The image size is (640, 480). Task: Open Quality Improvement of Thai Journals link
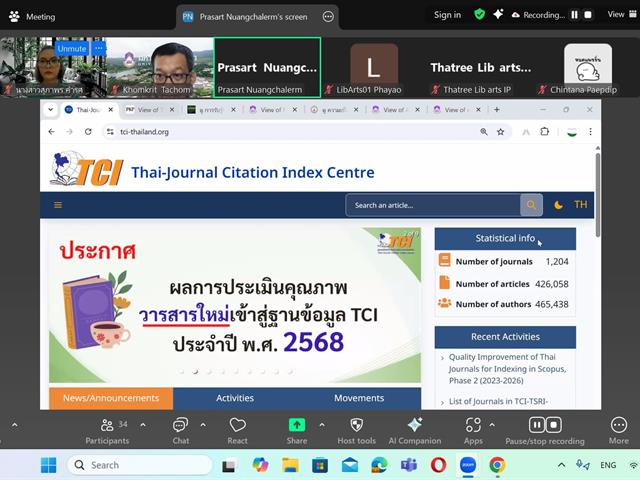[x=507, y=369]
